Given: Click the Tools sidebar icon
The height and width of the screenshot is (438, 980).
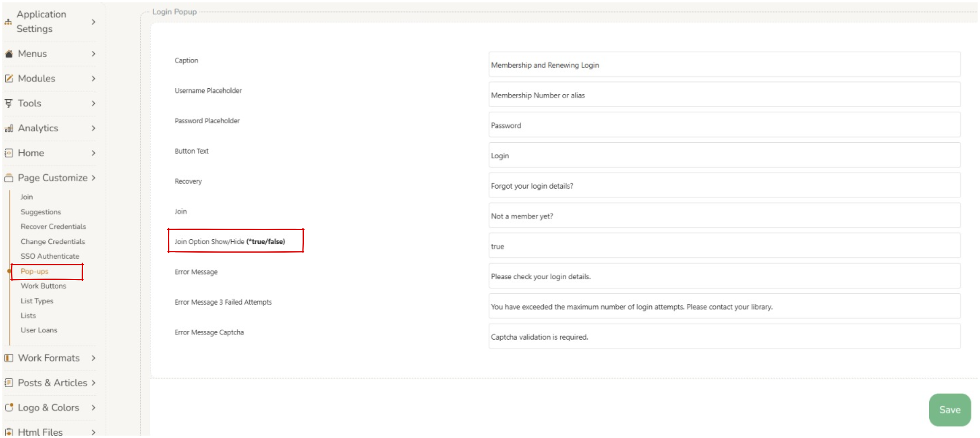Looking at the screenshot, I should point(8,103).
